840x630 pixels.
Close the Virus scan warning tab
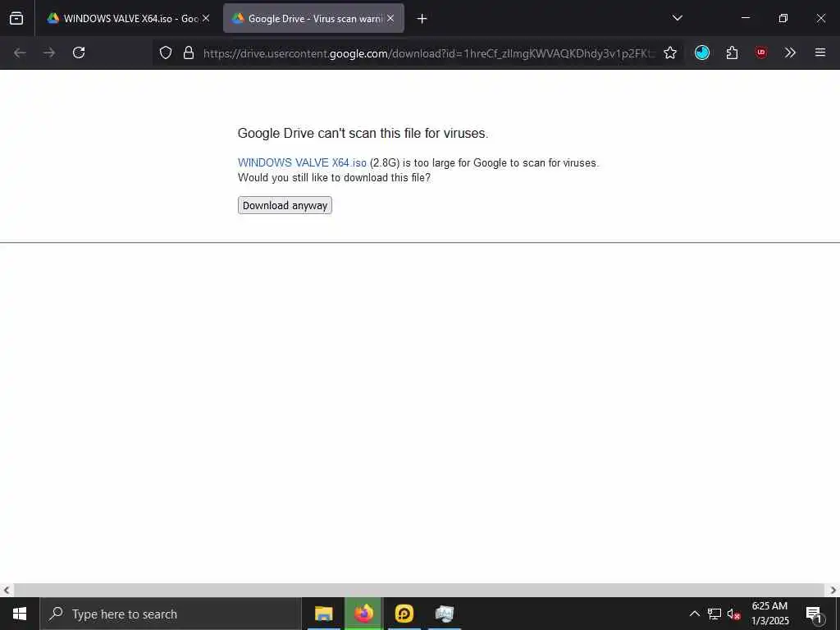[x=390, y=18]
